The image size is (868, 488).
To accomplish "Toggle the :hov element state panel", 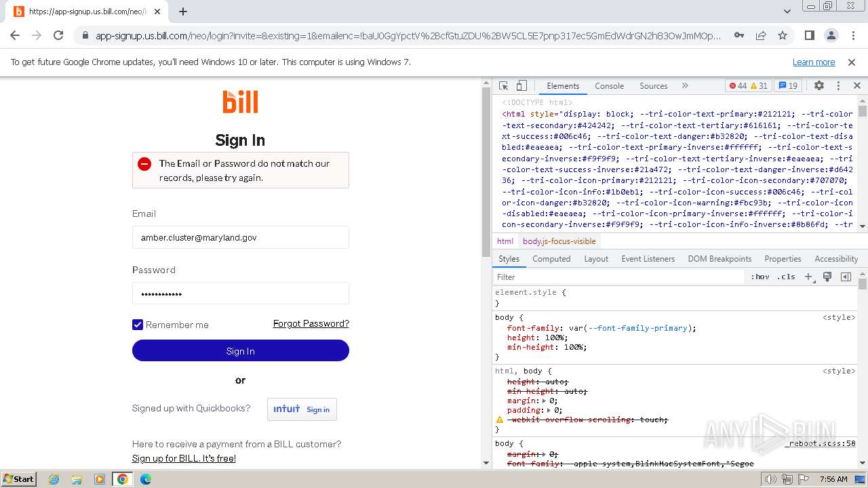I will (760, 277).
